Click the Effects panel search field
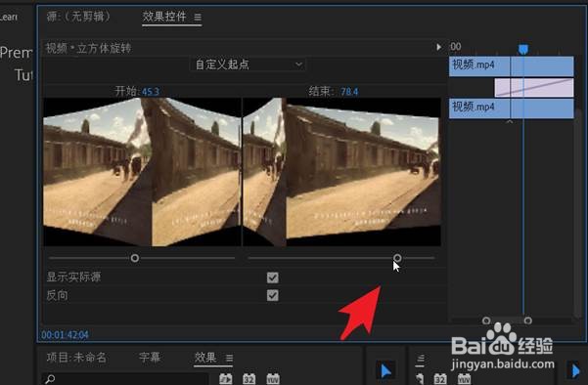 coord(124,379)
